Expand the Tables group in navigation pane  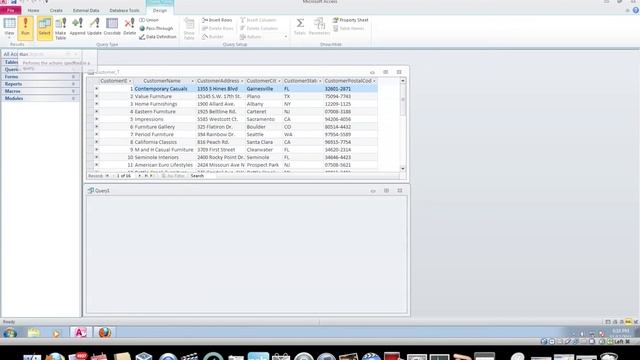click(x=11, y=62)
